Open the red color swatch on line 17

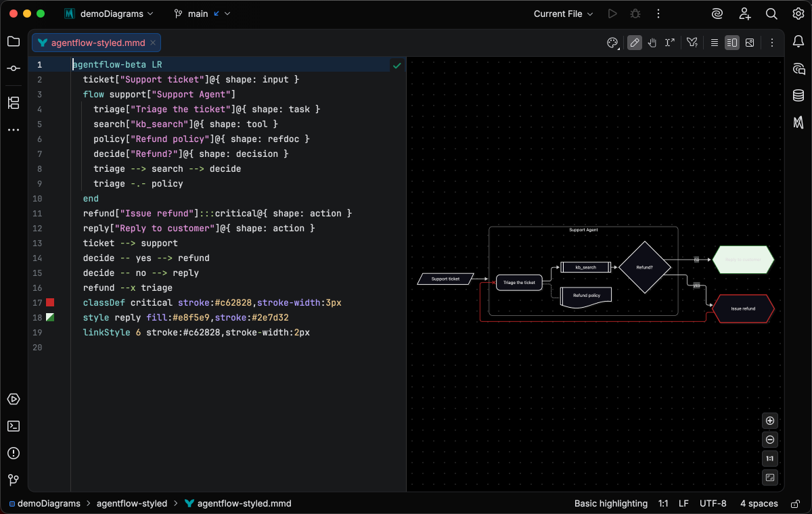(x=50, y=302)
